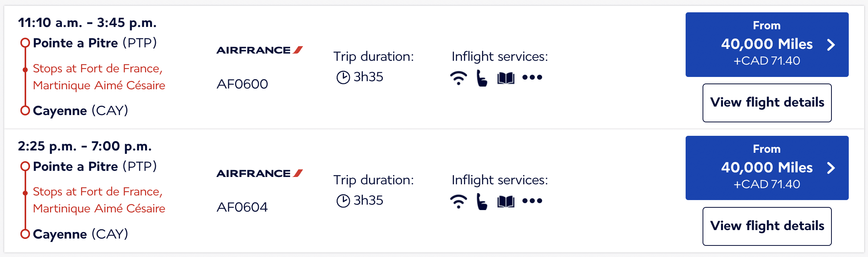Viewport: 868px width, 257px height.
Task: Click flight number AF0600
Action: tap(242, 84)
